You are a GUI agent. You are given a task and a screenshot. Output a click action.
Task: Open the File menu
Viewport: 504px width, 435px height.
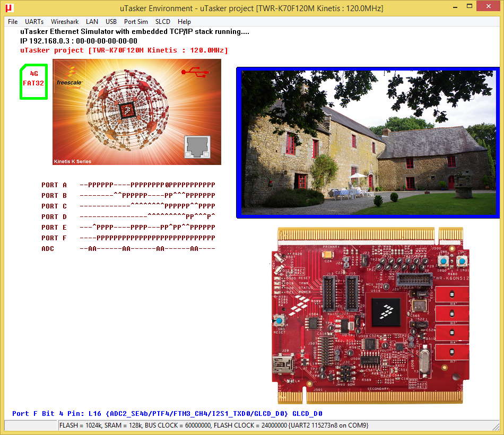13,22
